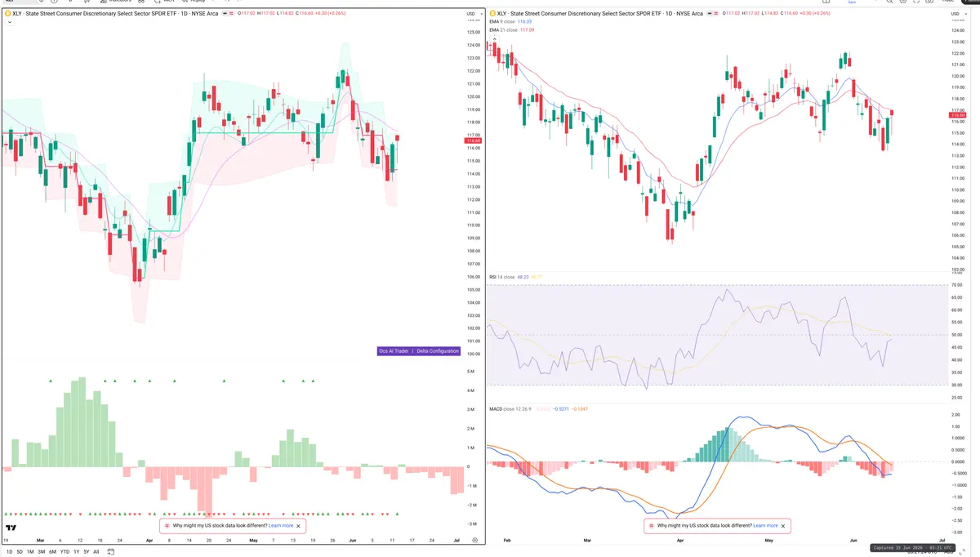Select the 5D time range
This screenshot has width=980, height=557.
(20, 552)
